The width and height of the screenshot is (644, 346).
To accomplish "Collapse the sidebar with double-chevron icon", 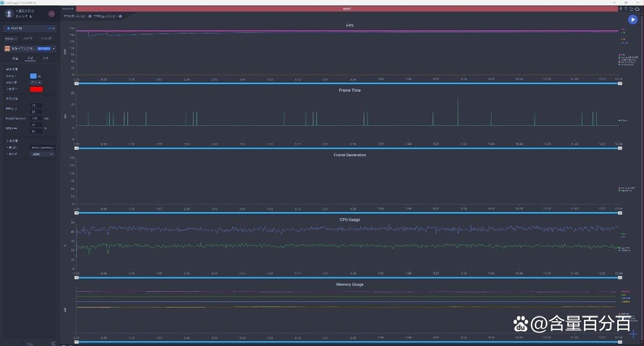I will pos(53,343).
